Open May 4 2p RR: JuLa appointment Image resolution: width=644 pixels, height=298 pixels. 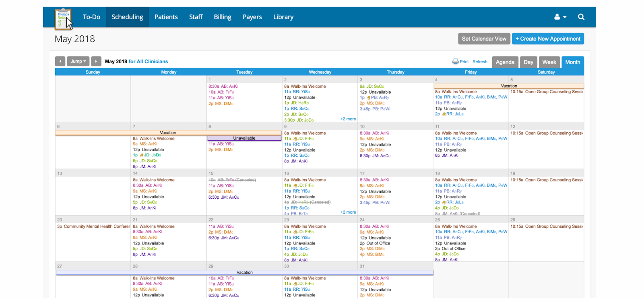449,114
